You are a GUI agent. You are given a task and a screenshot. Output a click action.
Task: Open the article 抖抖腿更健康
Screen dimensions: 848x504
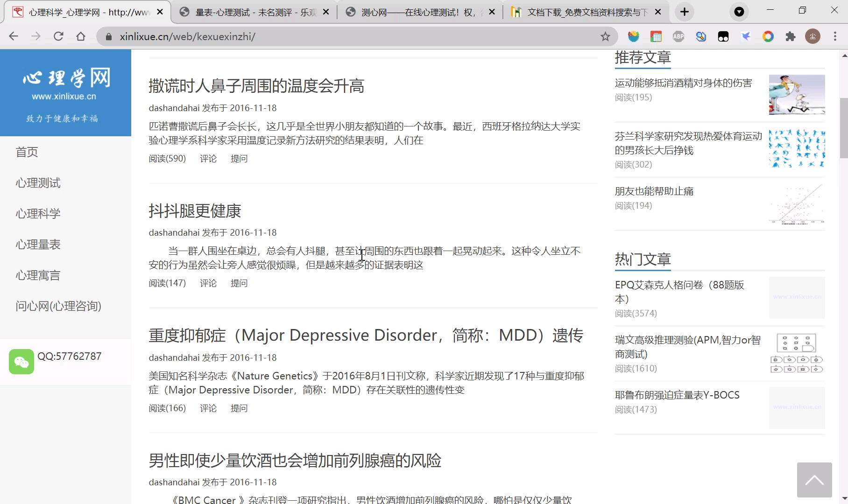point(195,211)
